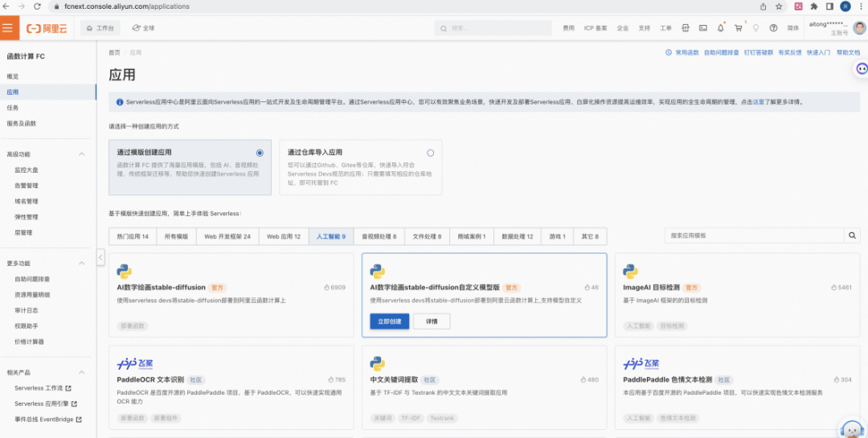Viewport: 868px width, 438px height.
Task: Open 事件总线 EventBridge external link
Action: [48, 420]
